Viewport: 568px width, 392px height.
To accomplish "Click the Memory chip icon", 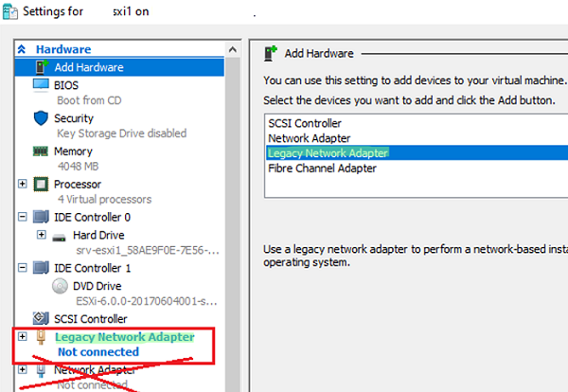I will (x=40, y=151).
